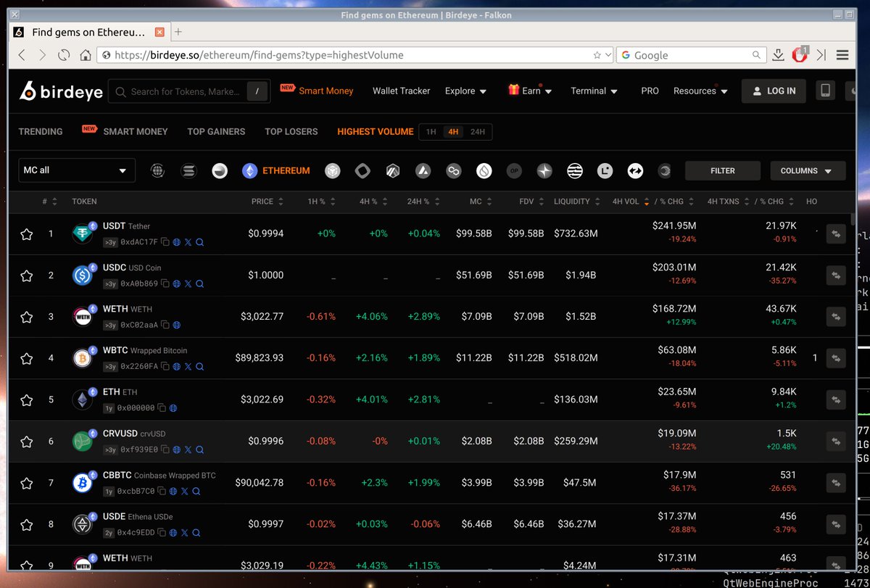Expand the Resources dropdown
Screen dimensions: 870x588
[x=700, y=91]
